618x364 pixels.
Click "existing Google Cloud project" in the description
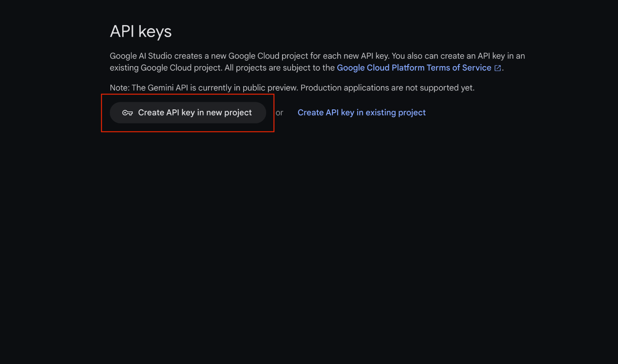click(165, 68)
